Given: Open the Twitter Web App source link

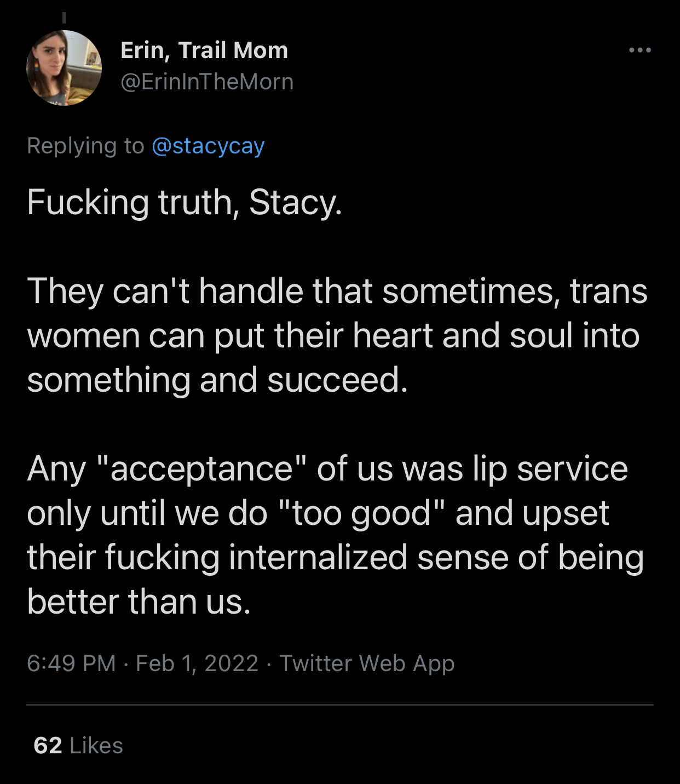Looking at the screenshot, I should [367, 663].
